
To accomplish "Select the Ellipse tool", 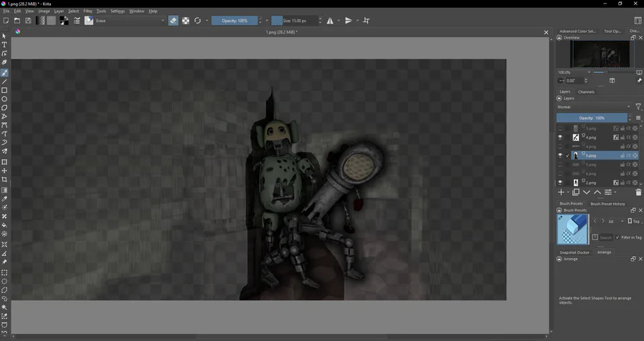I will pos(4,99).
